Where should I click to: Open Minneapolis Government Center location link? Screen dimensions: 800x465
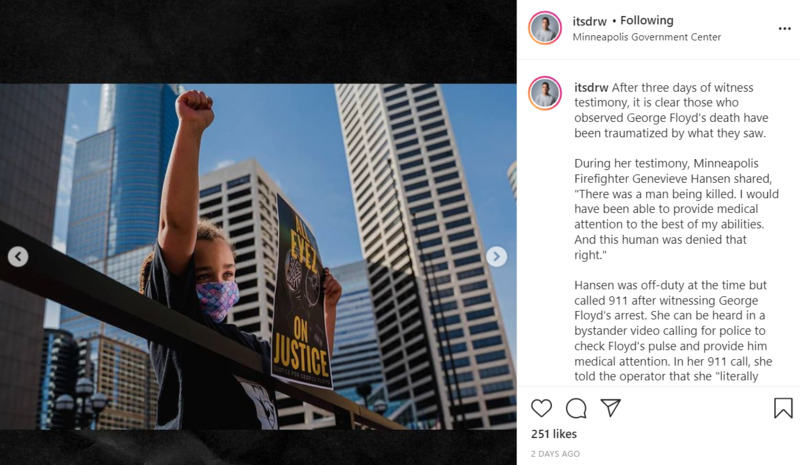(646, 37)
